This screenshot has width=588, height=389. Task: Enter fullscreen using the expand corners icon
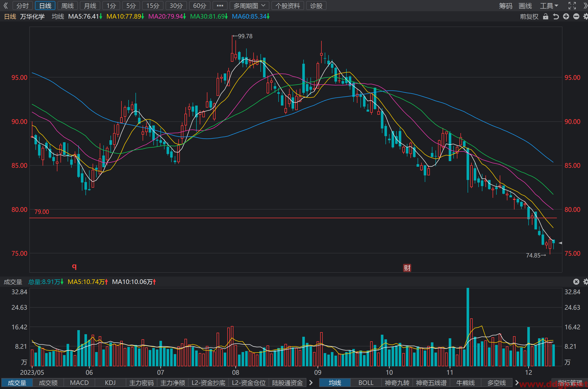(572, 6)
